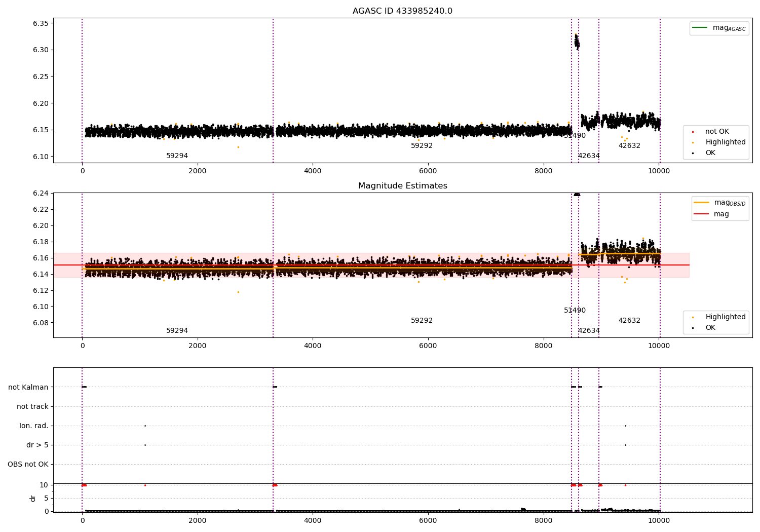Click the title 'AGASC ID 433985240.0'

pos(402,11)
